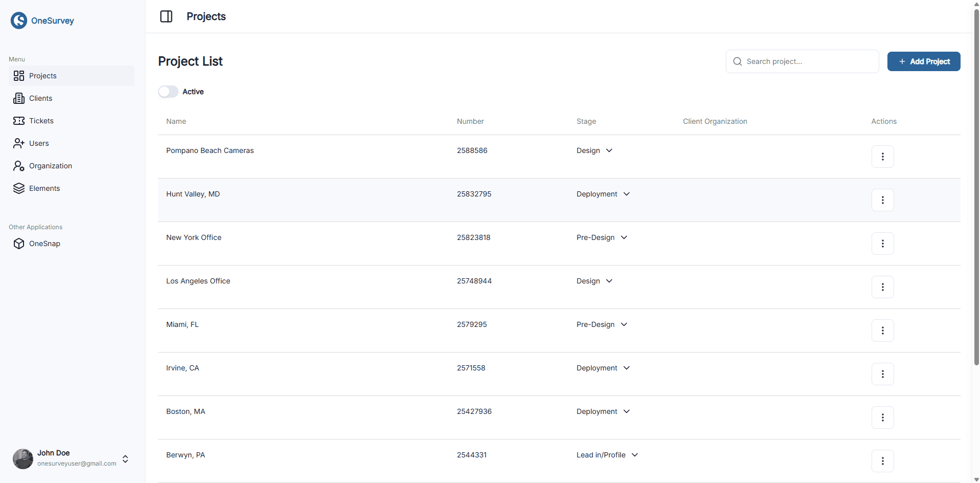The width and height of the screenshot is (980, 483).
Task: Click the Elements layers icon
Action: 19,188
